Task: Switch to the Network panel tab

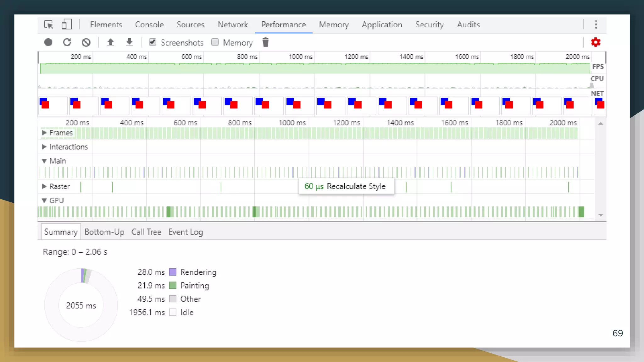Action: coord(233,25)
